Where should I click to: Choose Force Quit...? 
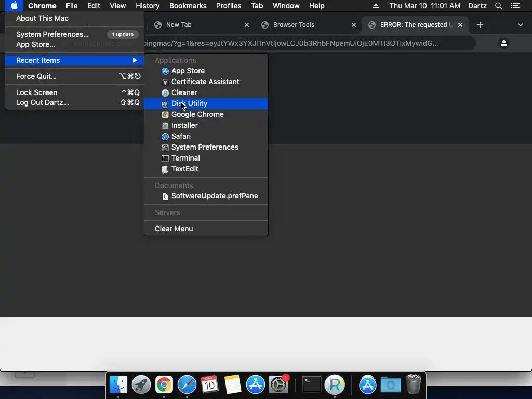75,76
